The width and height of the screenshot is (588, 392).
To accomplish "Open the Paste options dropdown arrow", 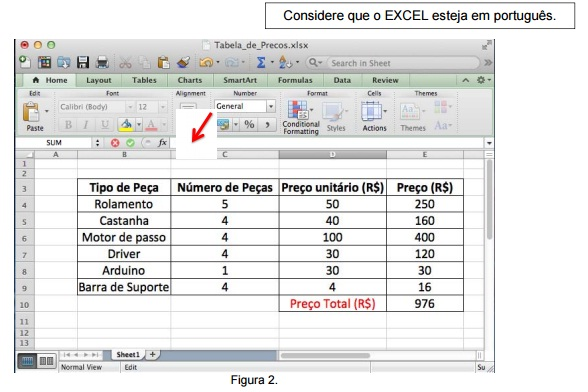I will coord(47,111).
